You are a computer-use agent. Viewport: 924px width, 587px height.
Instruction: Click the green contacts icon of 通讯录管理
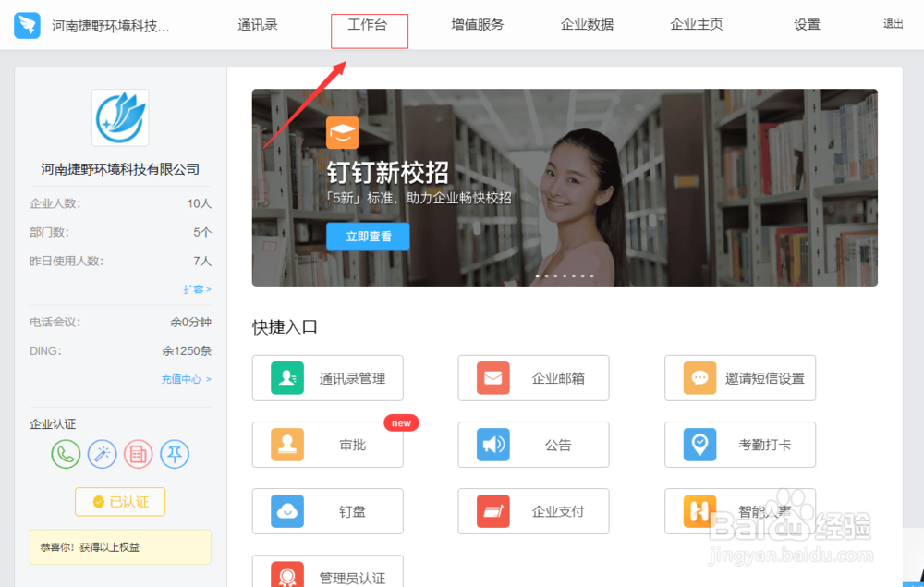click(287, 378)
